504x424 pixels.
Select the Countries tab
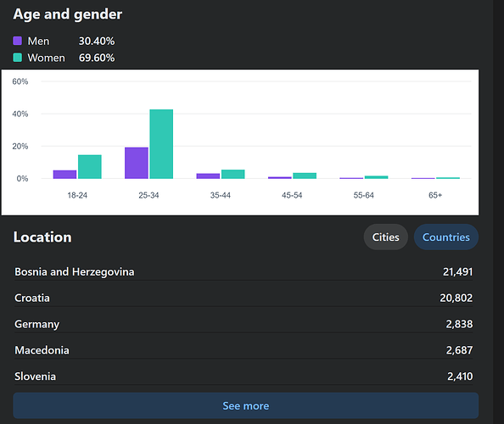point(445,237)
